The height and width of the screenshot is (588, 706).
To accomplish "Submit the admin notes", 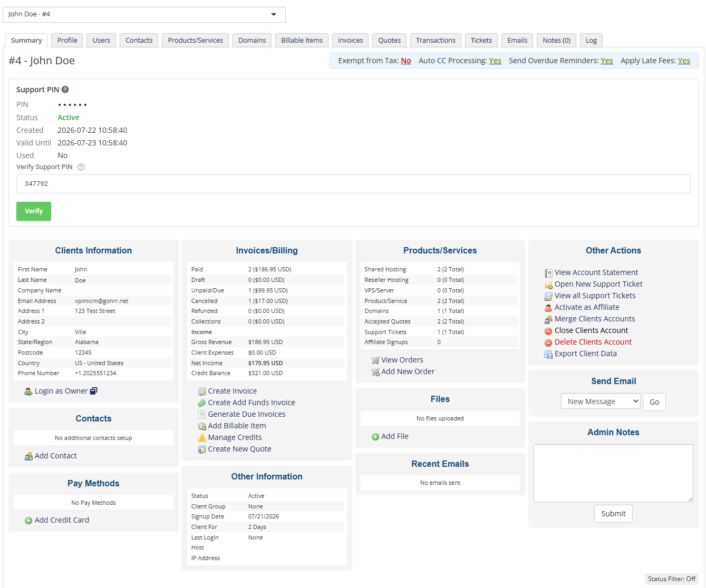I will (x=613, y=514).
